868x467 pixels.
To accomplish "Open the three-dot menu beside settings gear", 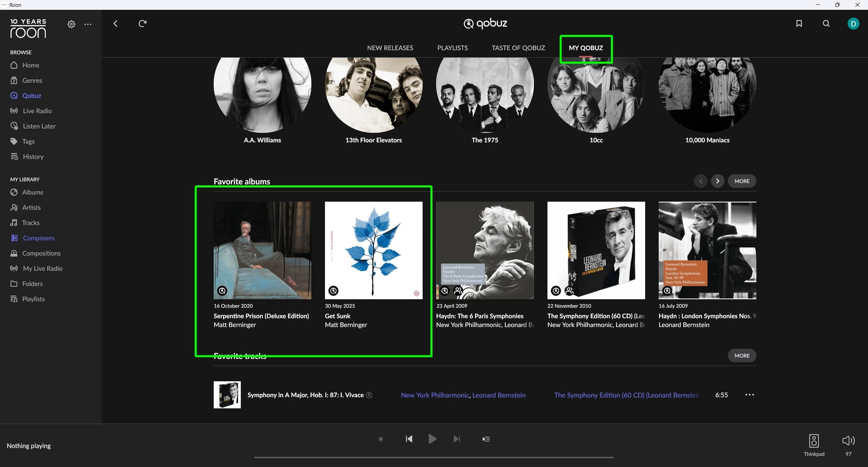I will point(88,24).
